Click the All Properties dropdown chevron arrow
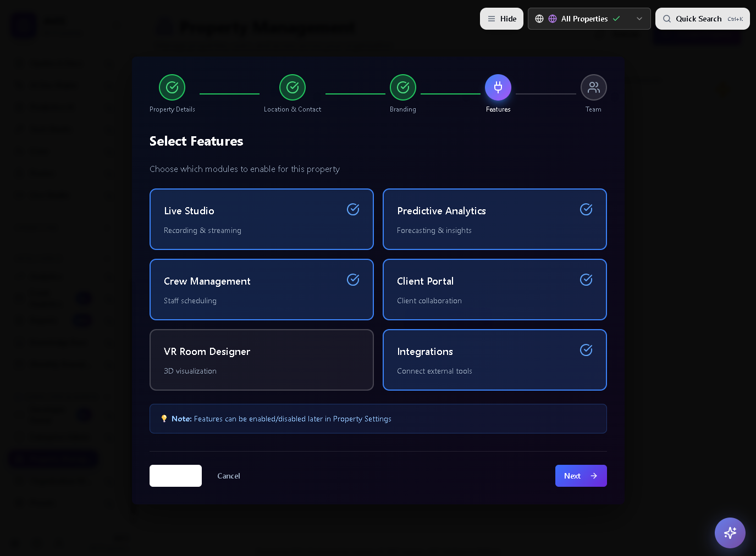This screenshot has width=756, height=556. [x=639, y=19]
